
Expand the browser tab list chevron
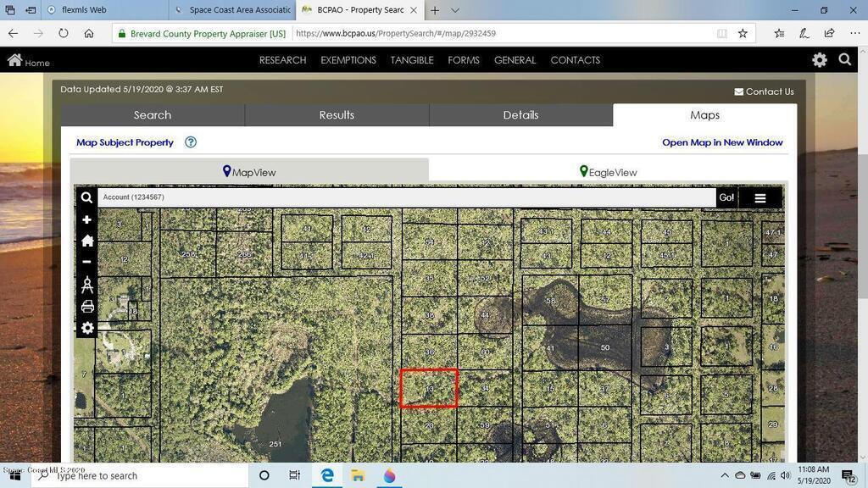click(x=455, y=10)
